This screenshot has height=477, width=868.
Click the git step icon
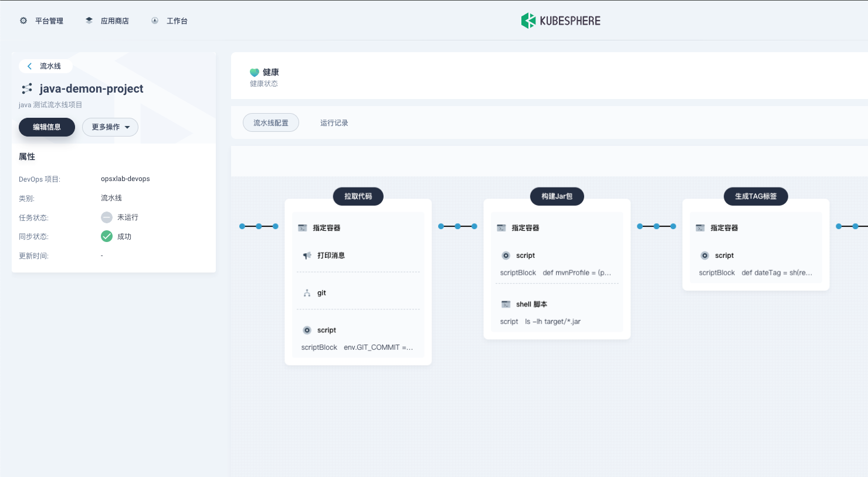[307, 293]
